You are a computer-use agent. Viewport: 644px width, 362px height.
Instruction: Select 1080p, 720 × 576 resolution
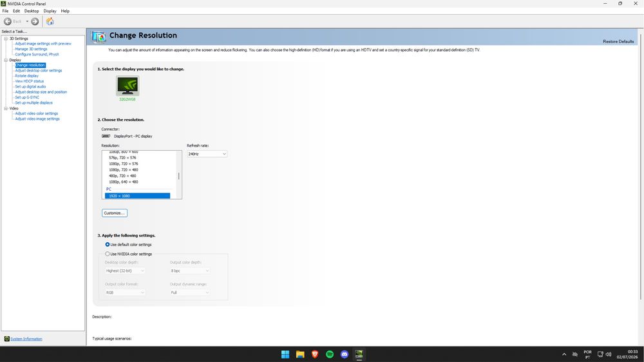tap(123, 164)
